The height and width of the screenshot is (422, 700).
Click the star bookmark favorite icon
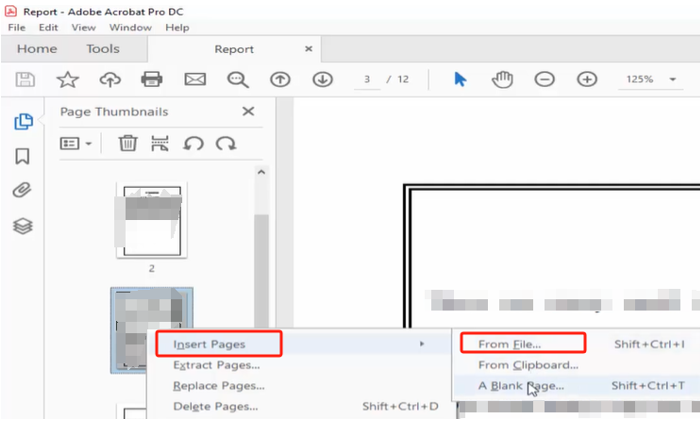click(67, 79)
